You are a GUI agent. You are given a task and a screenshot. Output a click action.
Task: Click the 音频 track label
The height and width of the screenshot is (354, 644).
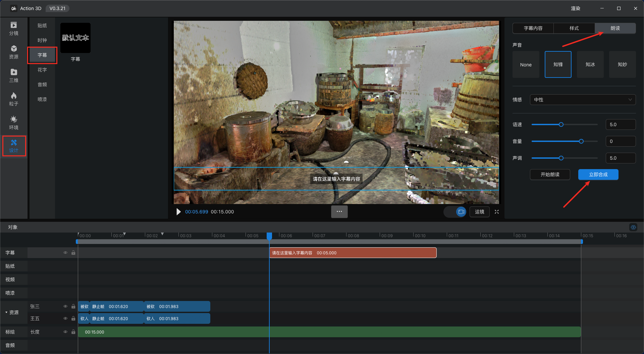click(10, 345)
